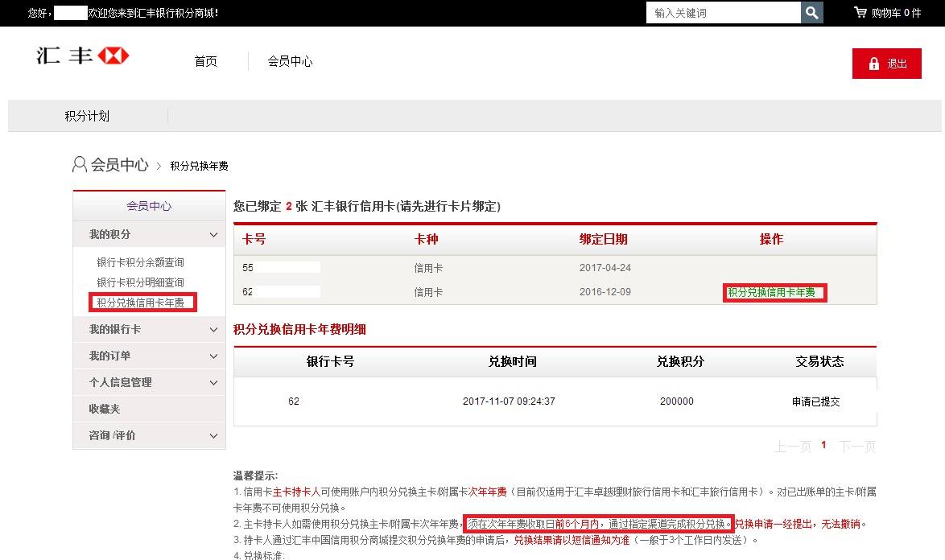The height and width of the screenshot is (560, 945).
Task: Click the 卡号 column header
Action: [254, 239]
